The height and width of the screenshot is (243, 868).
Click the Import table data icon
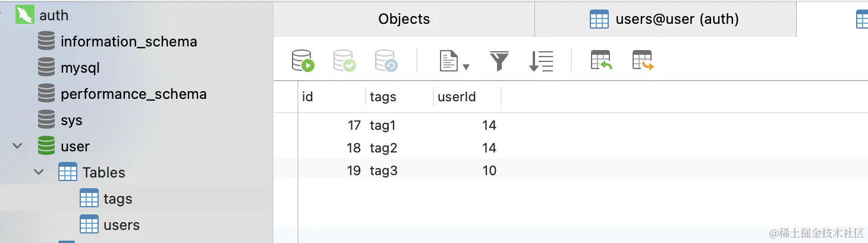tap(601, 61)
